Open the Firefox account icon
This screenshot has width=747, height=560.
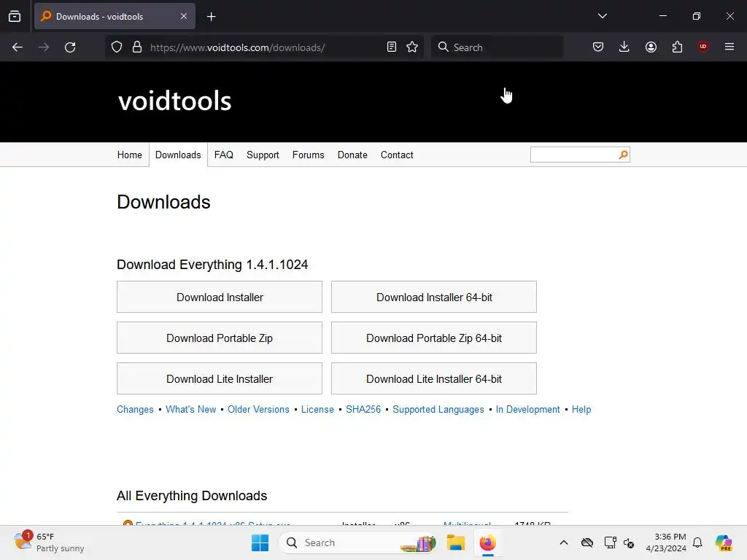[651, 47]
